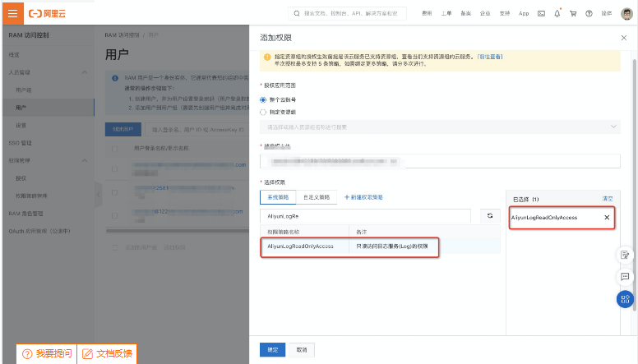Select 整个云账号 radio option
This screenshot has height=364, width=638.
[x=263, y=99]
